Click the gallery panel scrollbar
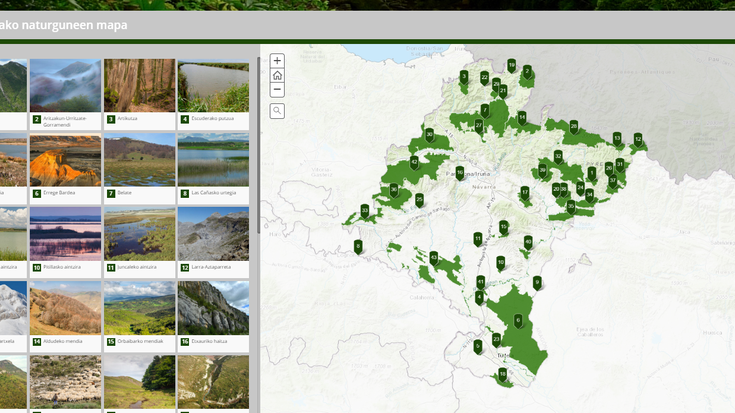This screenshot has width=735, height=413. click(258, 146)
